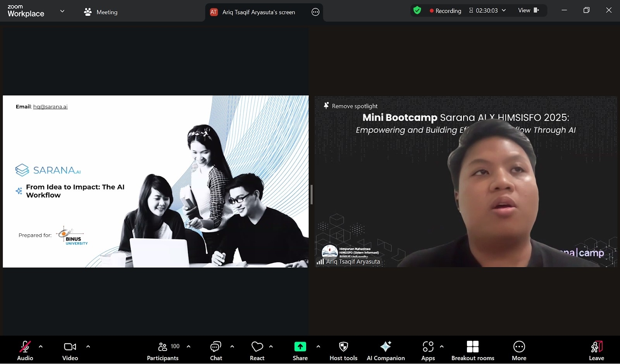
Task: Open the Apps menu
Action: [x=428, y=351]
